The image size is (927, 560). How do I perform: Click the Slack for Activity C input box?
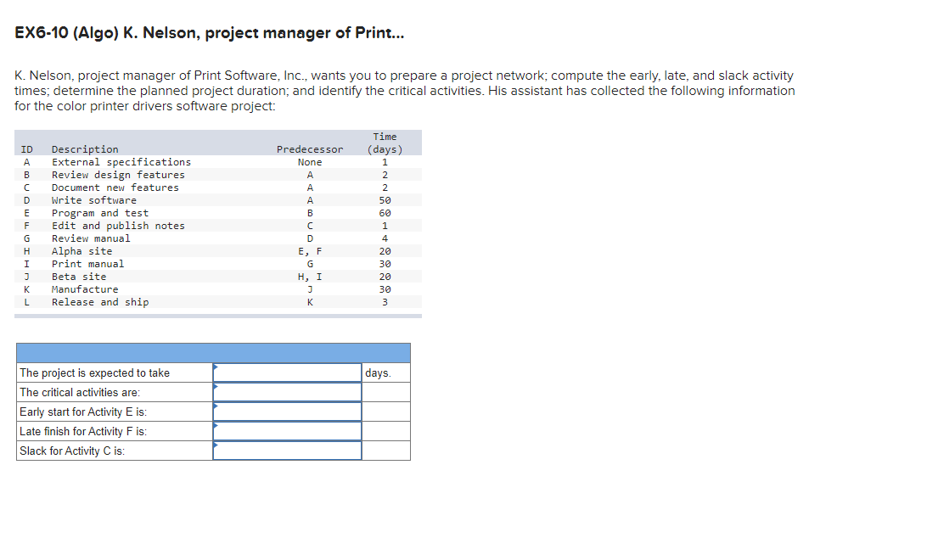[x=289, y=451]
